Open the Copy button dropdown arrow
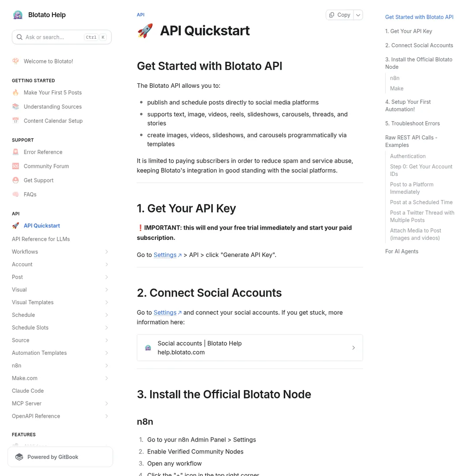 358,15
